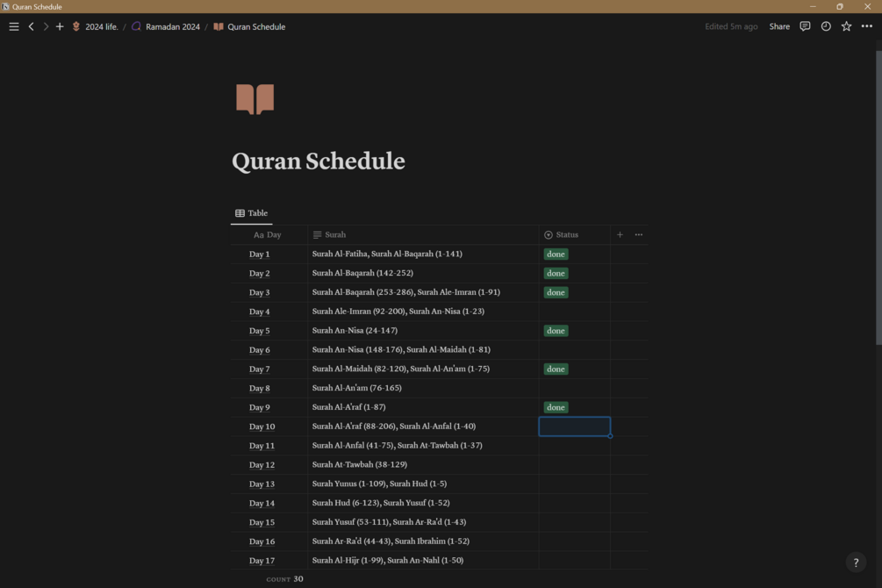Click the done tag for Day 2
Screen dimensions: 882x588
pos(556,273)
